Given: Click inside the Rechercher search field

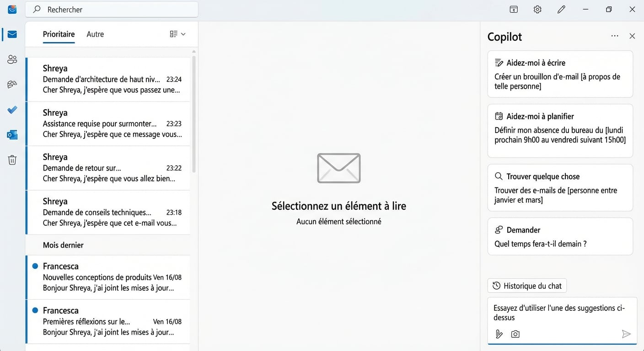Looking at the screenshot, I should click(112, 9).
